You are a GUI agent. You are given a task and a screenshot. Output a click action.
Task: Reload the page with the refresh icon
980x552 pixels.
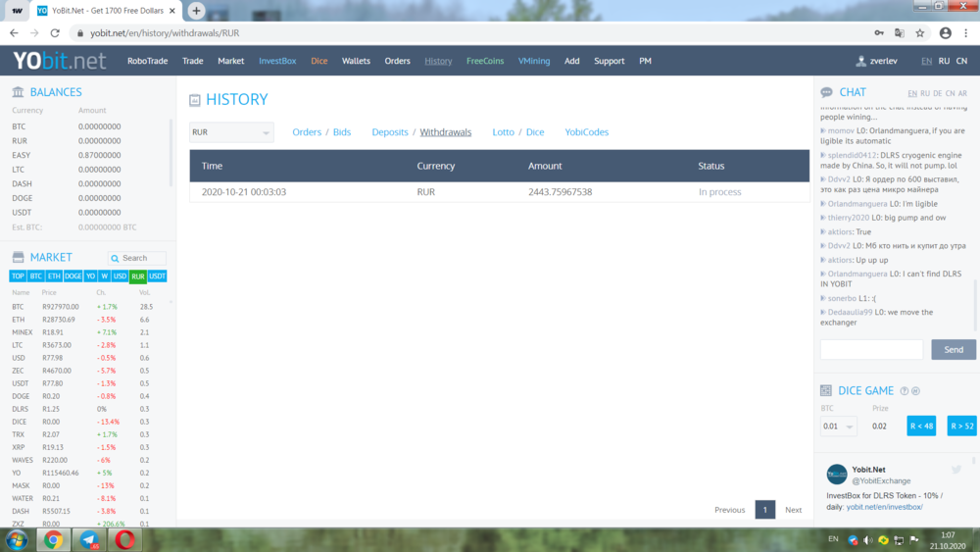pos(55,33)
